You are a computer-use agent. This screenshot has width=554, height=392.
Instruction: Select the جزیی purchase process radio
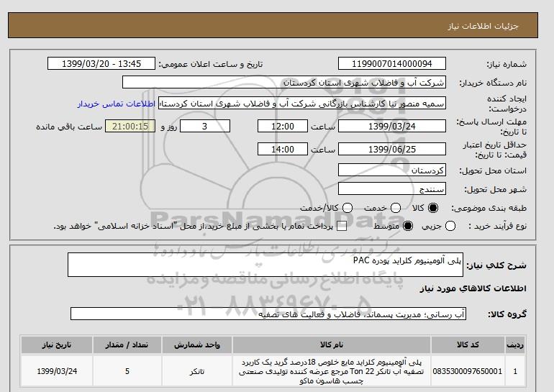450,226
